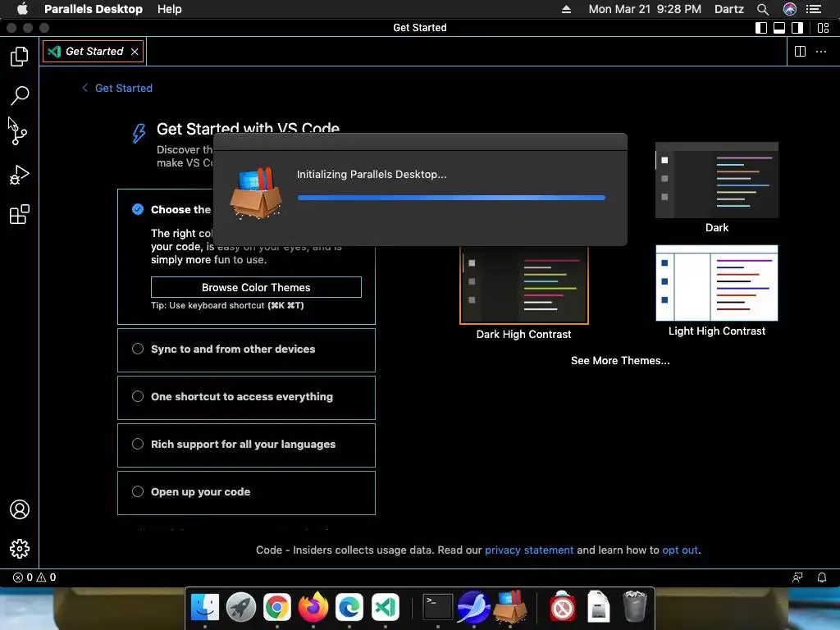840x630 pixels.
Task: Open the editor More Actions ellipsis
Action: 820,52
